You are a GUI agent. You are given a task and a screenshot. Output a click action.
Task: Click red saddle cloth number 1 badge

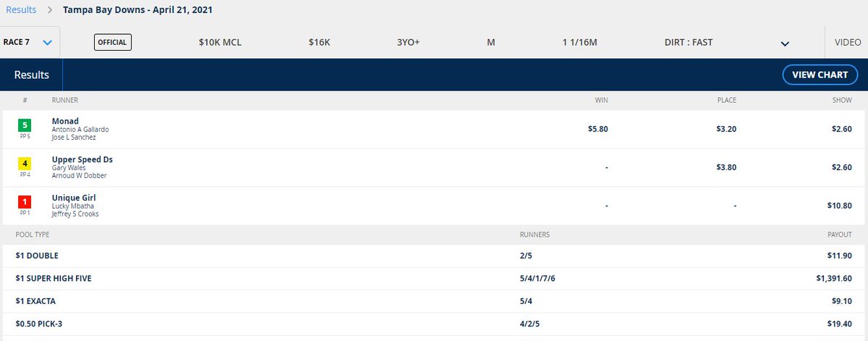click(x=25, y=202)
